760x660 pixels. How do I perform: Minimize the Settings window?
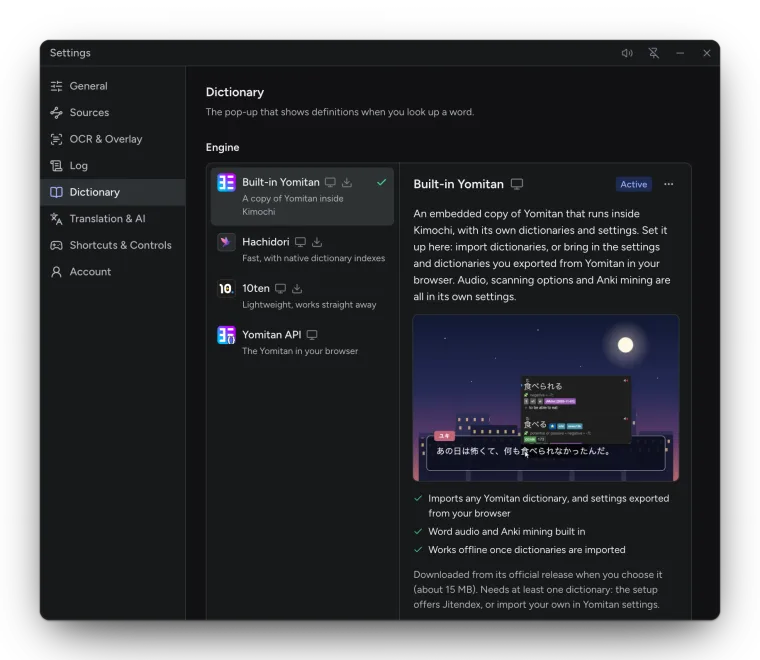(x=681, y=53)
